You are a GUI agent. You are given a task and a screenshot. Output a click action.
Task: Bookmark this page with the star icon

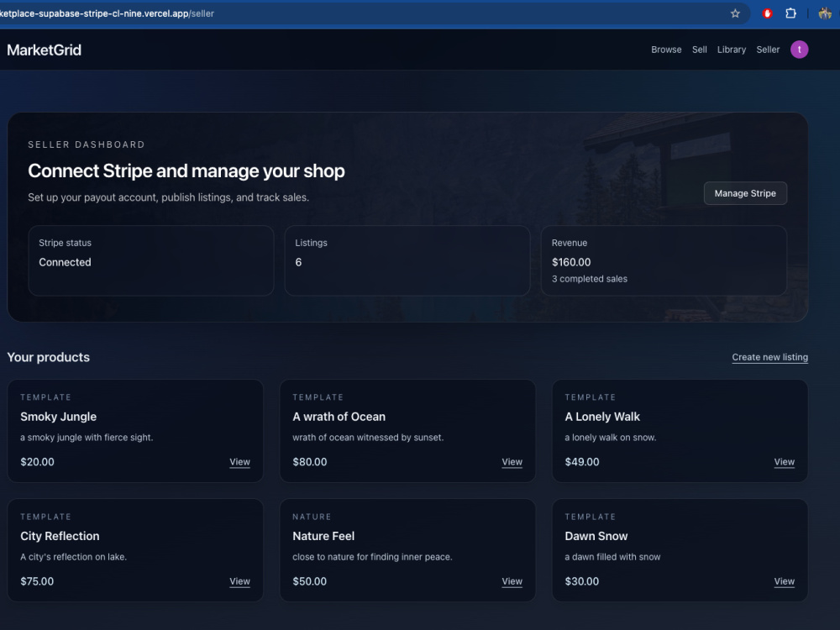pyautogui.click(x=735, y=13)
